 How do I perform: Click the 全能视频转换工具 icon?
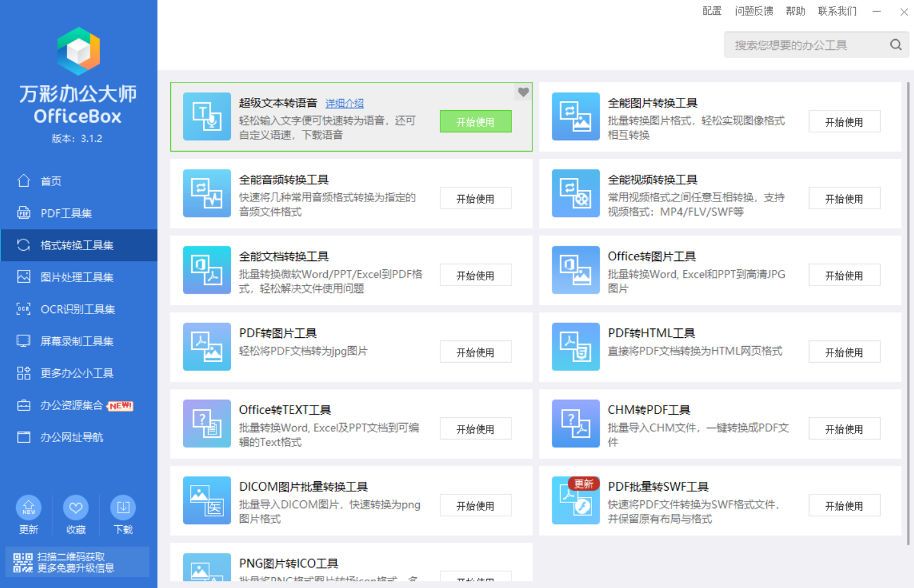pyautogui.click(x=575, y=193)
